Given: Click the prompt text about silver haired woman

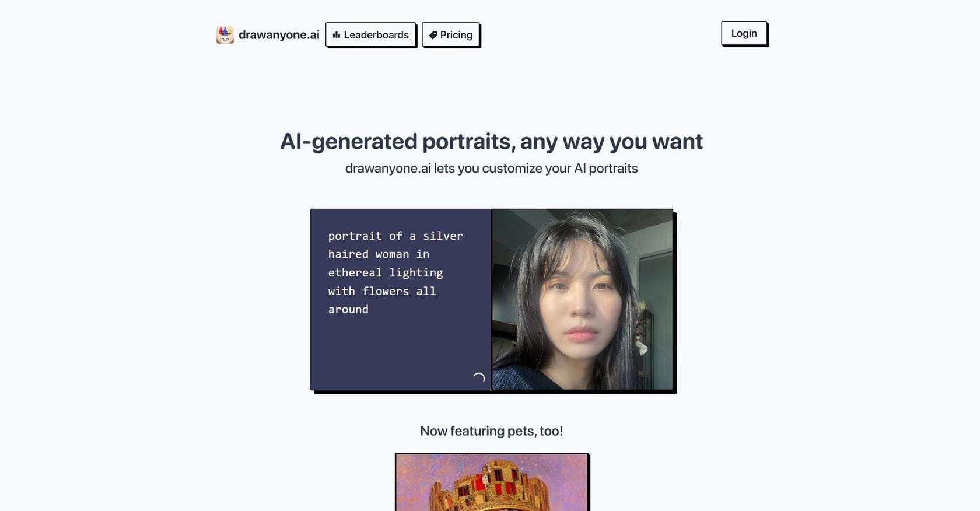Looking at the screenshot, I should click(x=395, y=272).
